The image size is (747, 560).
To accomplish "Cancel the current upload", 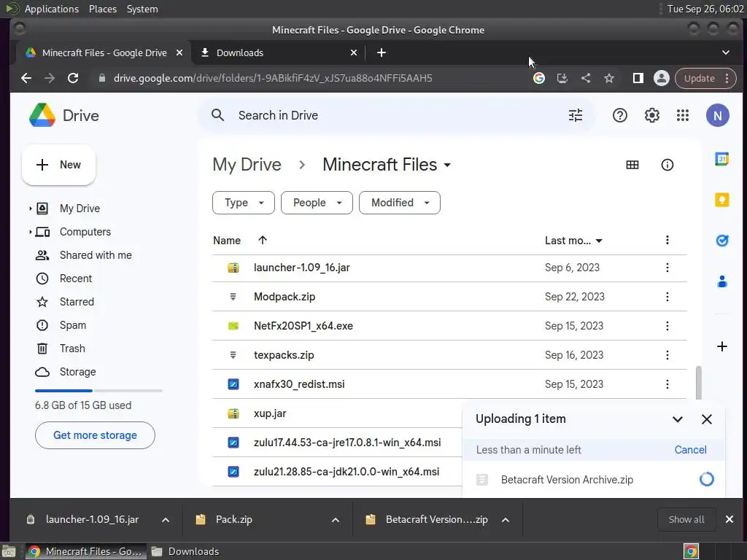I will point(690,450).
